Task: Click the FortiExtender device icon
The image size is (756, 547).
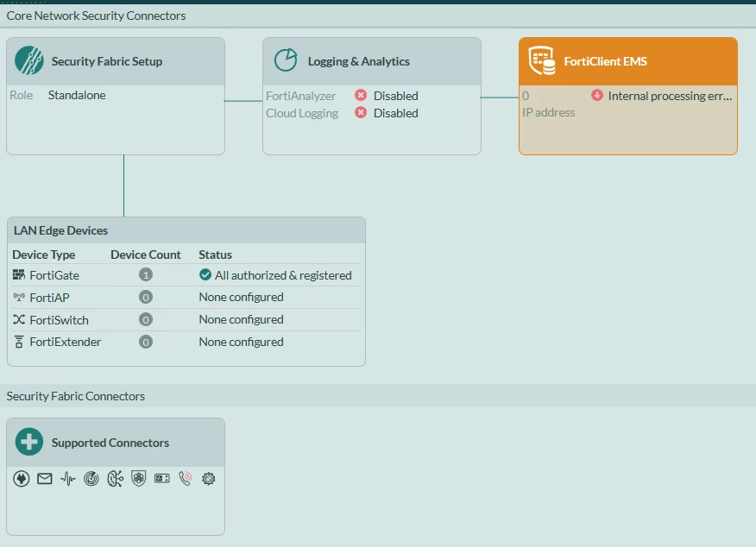Action: point(19,342)
